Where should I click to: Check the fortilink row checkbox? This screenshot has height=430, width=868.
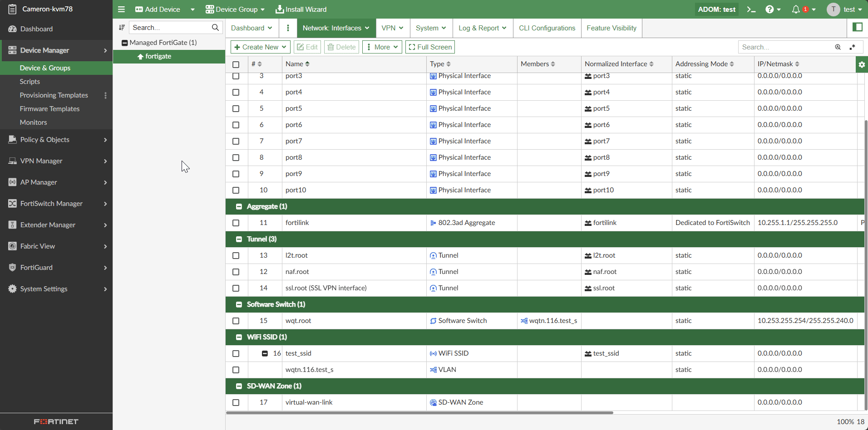(236, 223)
